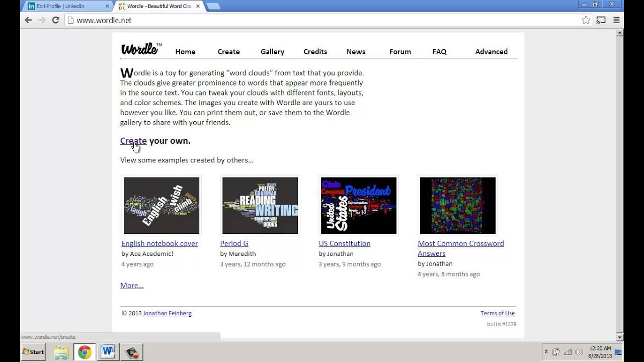Switch to Wordle Beautiful Word Clouds tab
Screen dimensions: 644x362
(158, 6)
